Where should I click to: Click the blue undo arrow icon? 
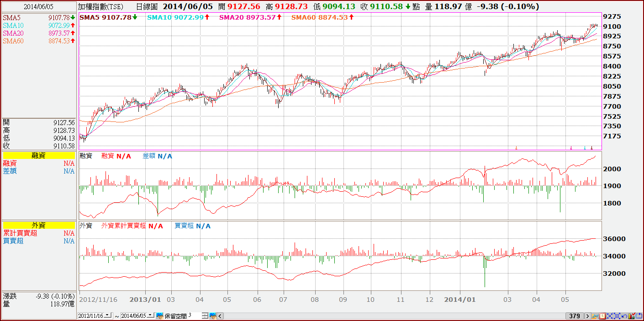point(624,316)
